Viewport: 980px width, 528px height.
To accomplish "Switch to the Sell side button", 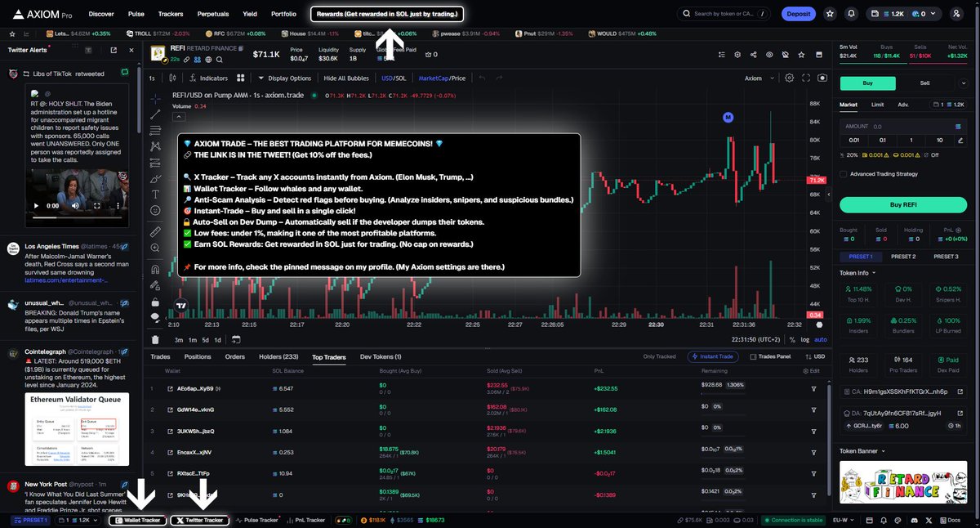I will pos(925,83).
